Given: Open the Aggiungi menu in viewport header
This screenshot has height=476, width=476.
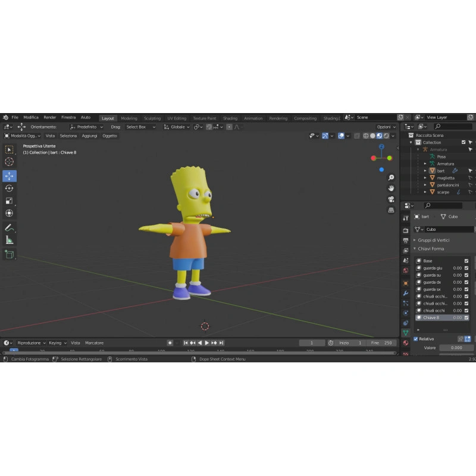Looking at the screenshot, I should (89, 136).
